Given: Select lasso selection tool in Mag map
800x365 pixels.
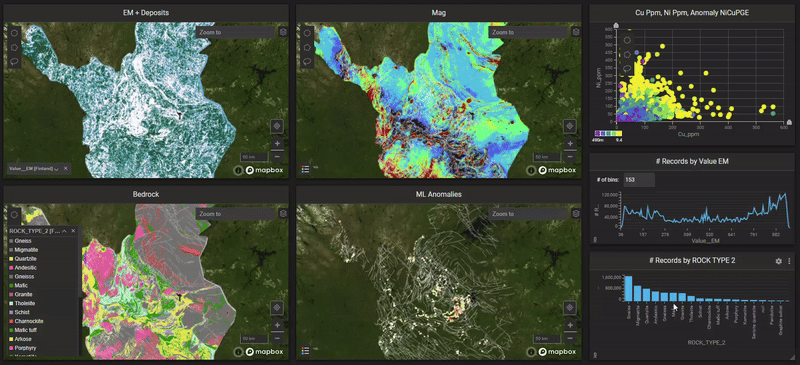Looking at the screenshot, I should click(x=307, y=61).
